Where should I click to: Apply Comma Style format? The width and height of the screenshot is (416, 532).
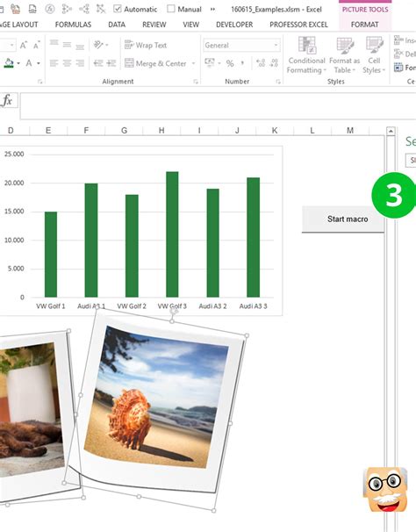(x=242, y=63)
